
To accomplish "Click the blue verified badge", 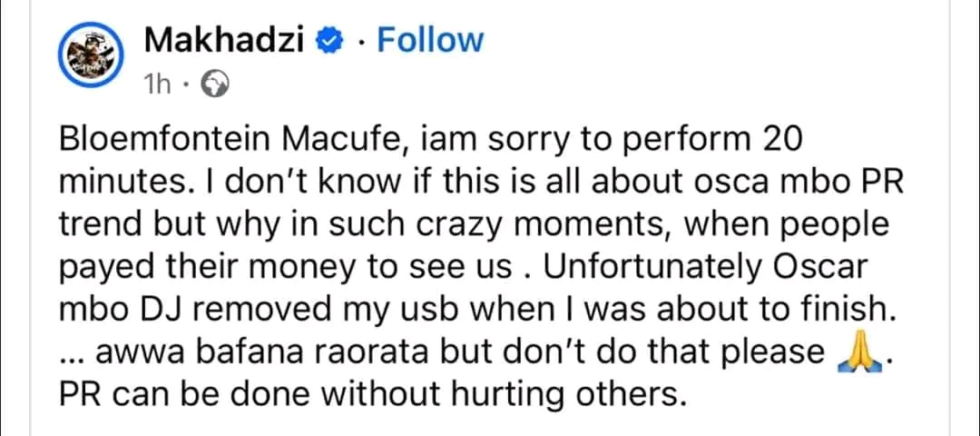I will 328,41.
